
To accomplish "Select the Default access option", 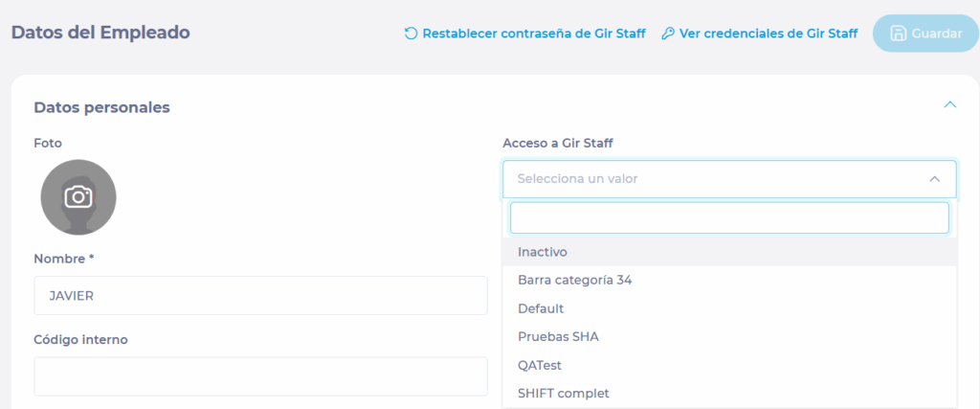I will 541,308.
